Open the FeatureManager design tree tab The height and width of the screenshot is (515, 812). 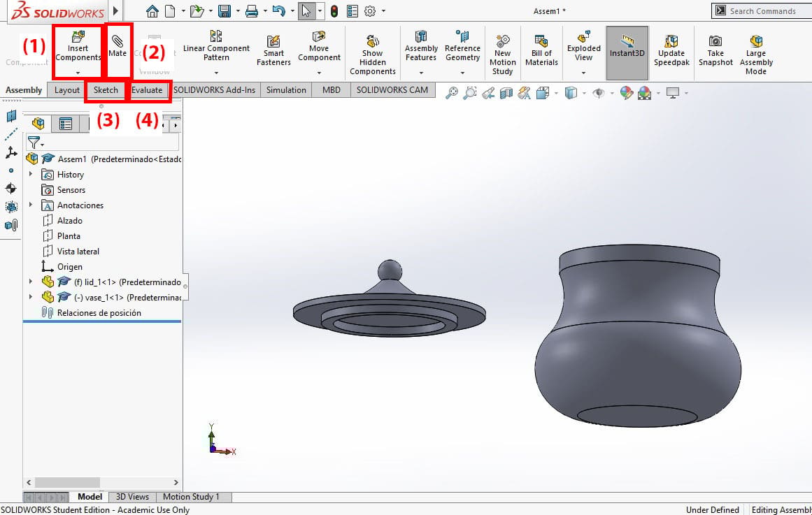[x=38, y=124]
